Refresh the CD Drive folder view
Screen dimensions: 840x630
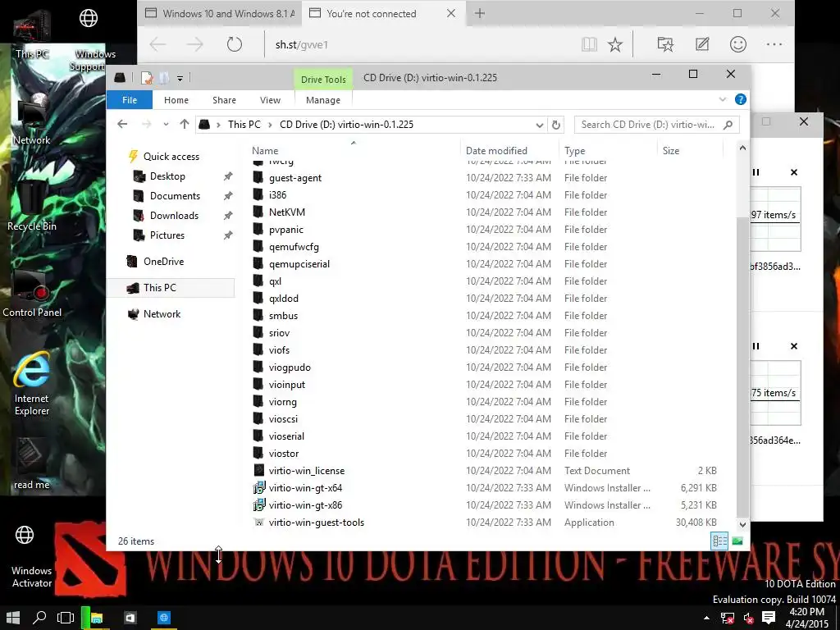pos(556,125)
